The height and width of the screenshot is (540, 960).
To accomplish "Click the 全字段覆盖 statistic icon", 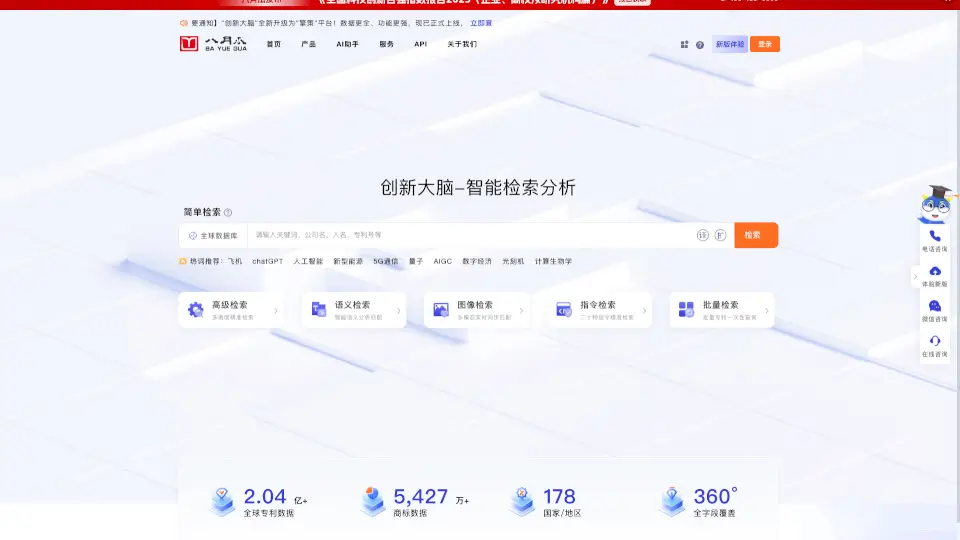I will pyautogui.click(x=672, y=502).
